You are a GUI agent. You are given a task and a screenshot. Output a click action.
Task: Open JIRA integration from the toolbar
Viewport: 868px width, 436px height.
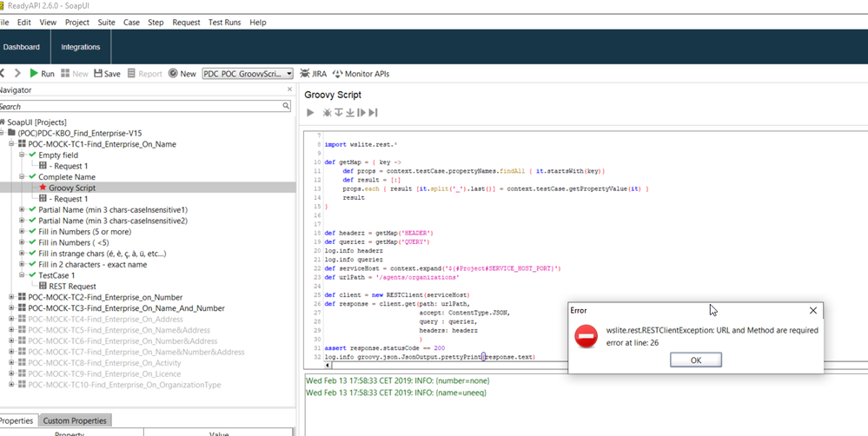[x=313, y=74]
